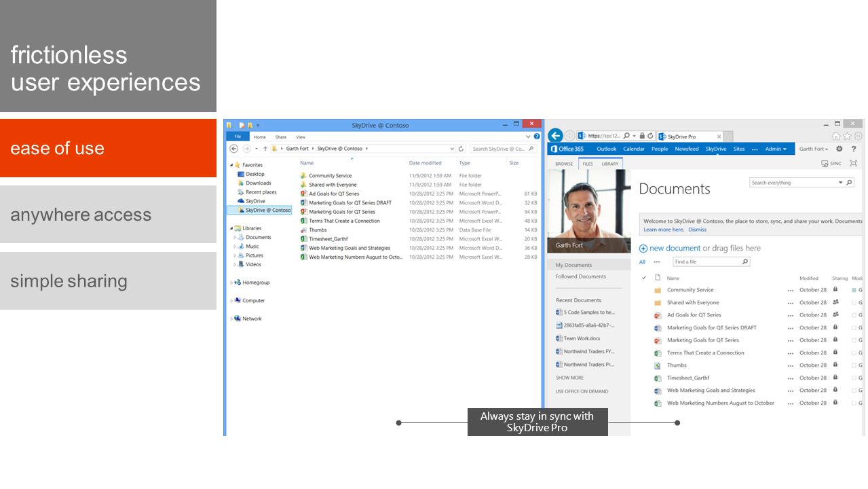The image size is (868, 489).
Task: Click the new document link
Action: coord(675,249)
